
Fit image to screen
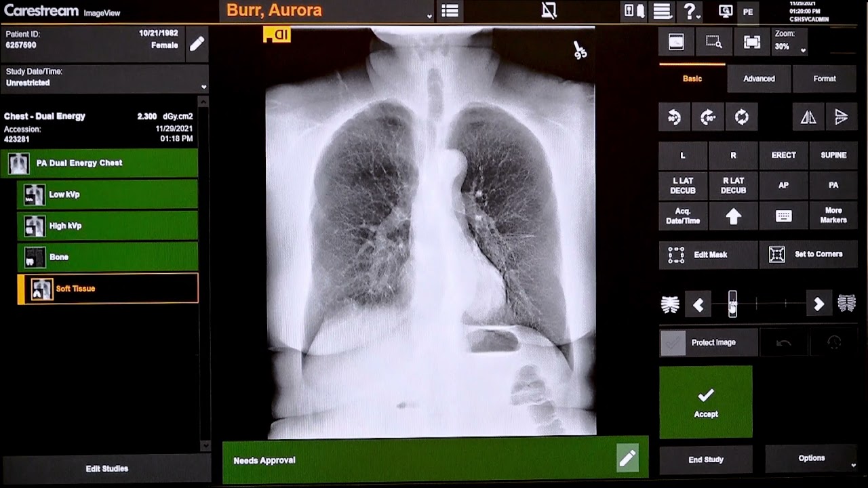click(x=752, y=42)
